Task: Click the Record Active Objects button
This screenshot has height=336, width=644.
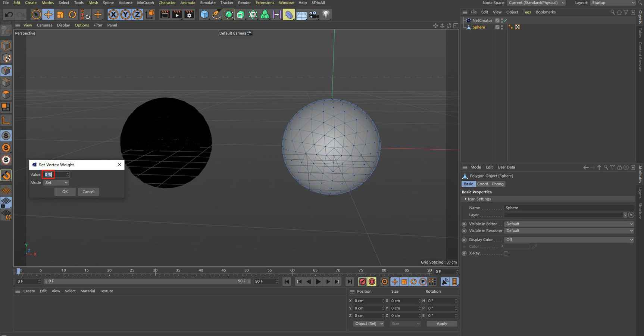Action: (362, 282)
